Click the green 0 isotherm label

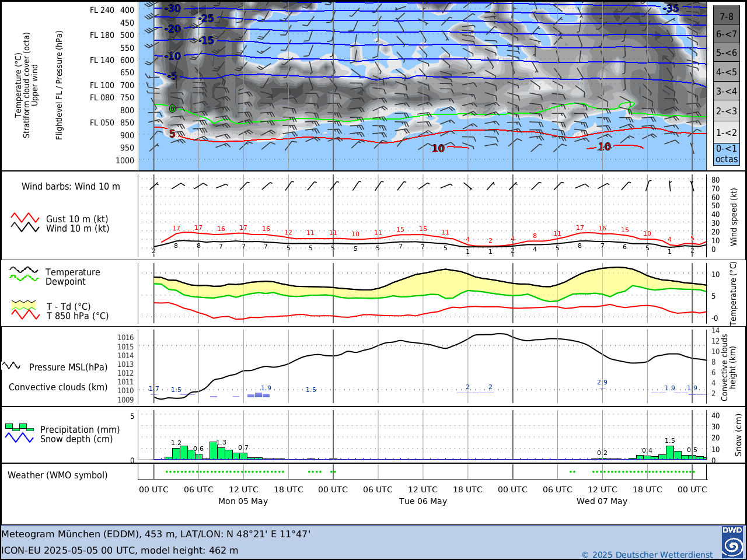point(172,108)
